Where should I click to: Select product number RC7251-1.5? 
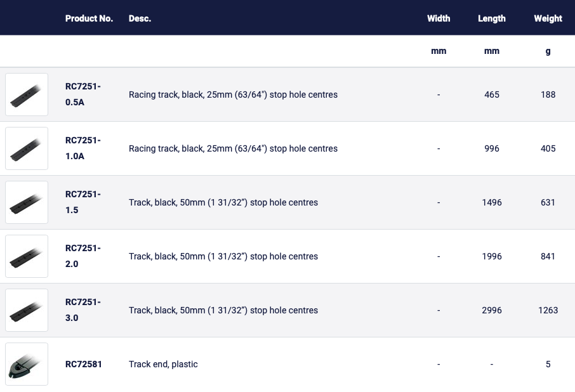coord(83,202)
